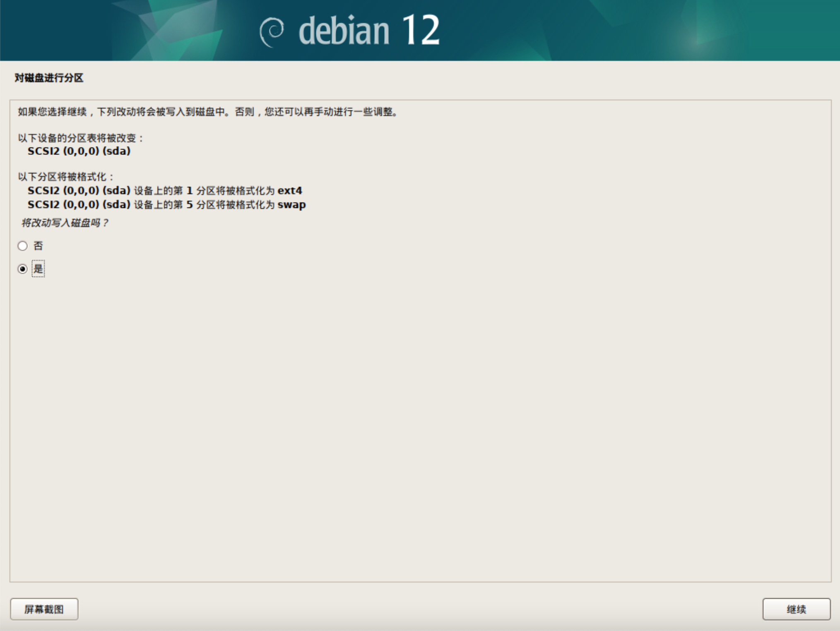Click the 以下设备的分区表将被改变 line

(x=80, y=138)
